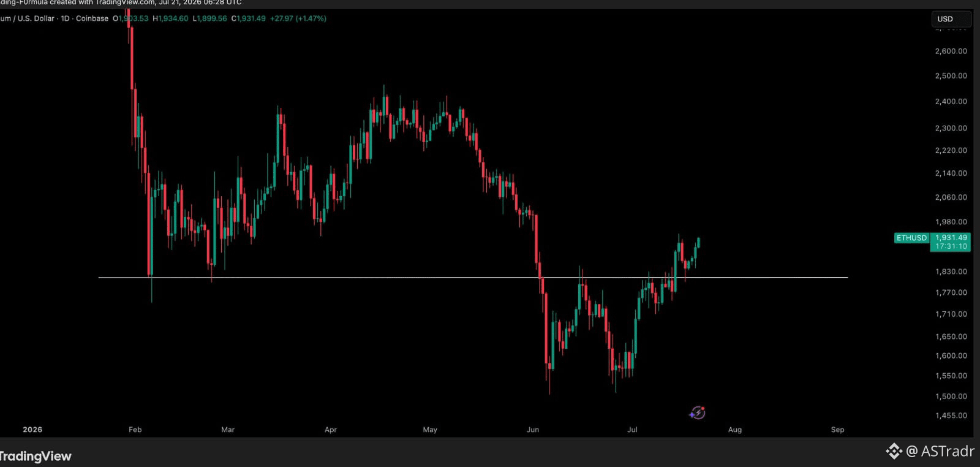The width and height of the screenshot is (980, 467).
Task: Click the 1,550.00 price scale label
Action: click(951, 376)
